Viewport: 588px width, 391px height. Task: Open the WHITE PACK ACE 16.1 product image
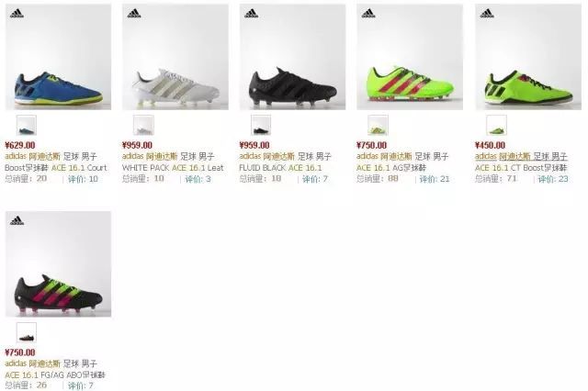(x=175, y=57)
